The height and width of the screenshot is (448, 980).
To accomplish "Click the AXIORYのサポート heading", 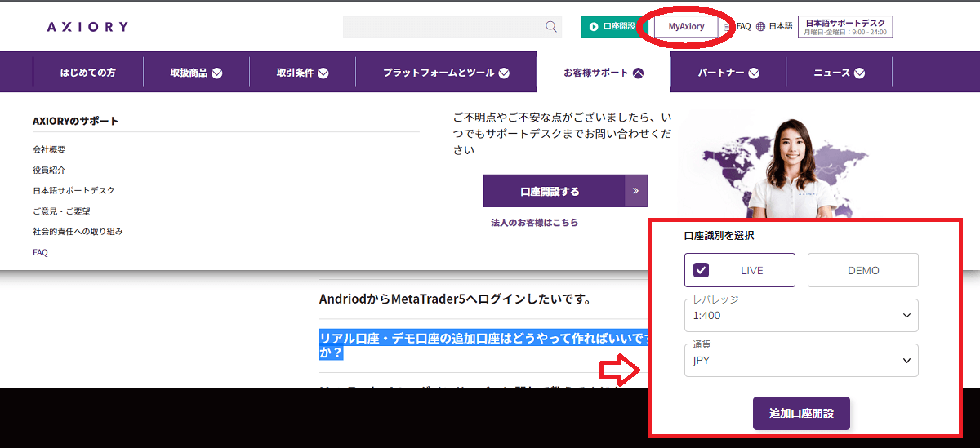I will (75, 121).
